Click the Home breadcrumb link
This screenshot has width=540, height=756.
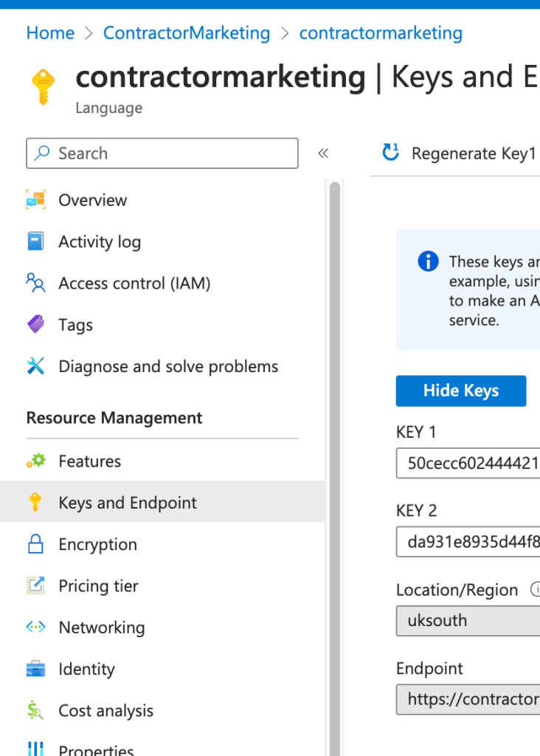point(51,32)
